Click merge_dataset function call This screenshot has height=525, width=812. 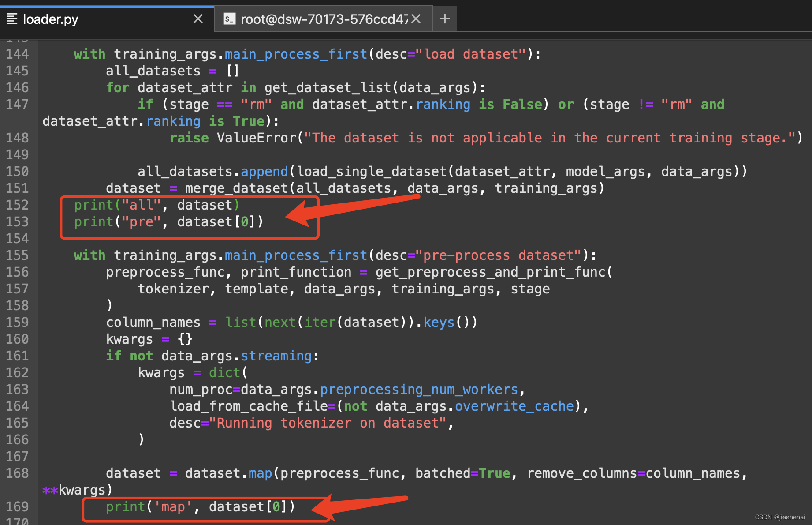pos(395,188)
